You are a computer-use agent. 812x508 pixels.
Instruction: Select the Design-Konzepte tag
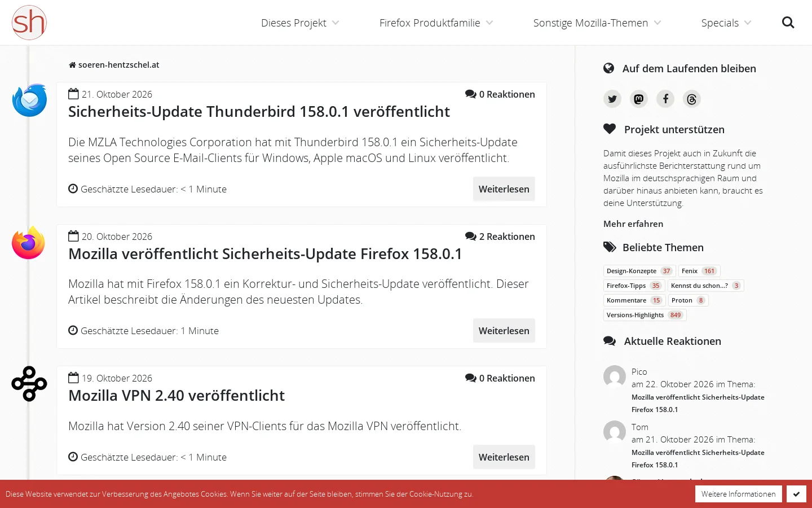click(639, 271)
